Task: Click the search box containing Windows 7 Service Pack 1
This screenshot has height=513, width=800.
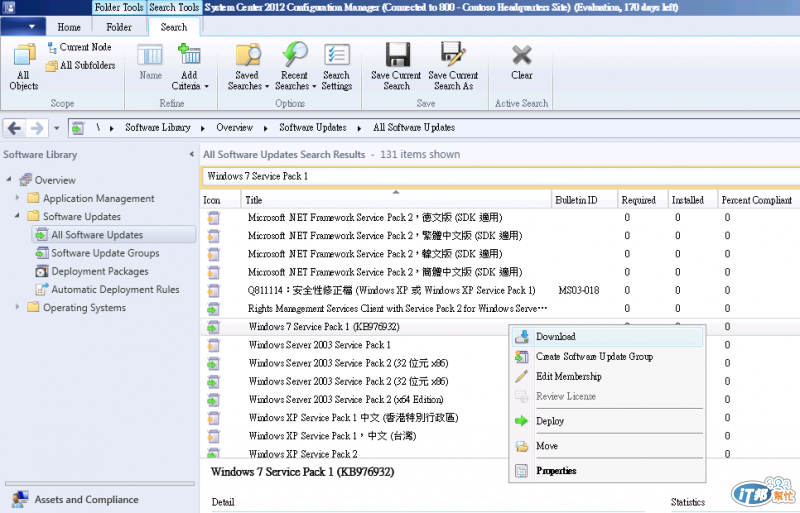Action: coord(500,177)
